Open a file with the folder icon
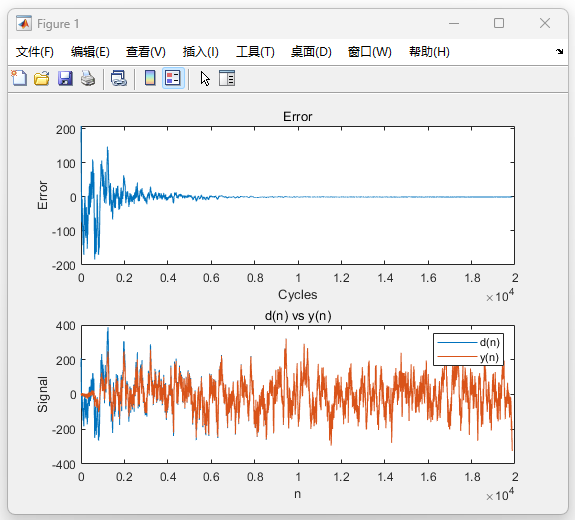The image size is (575, 520). (42, 78)
